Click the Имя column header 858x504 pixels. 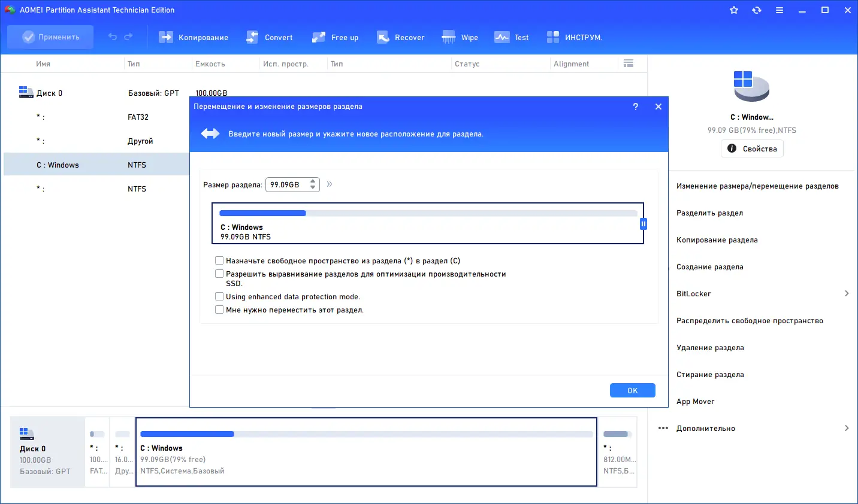[43, 64]
